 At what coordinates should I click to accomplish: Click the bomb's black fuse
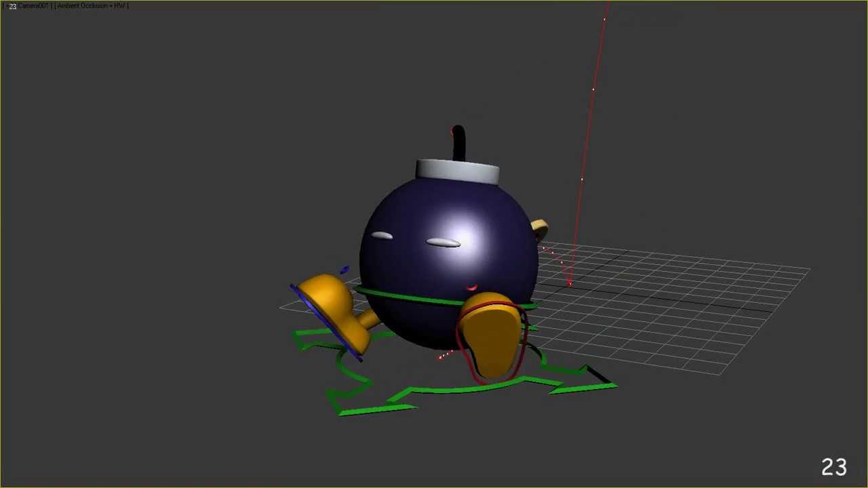[459, 142]
